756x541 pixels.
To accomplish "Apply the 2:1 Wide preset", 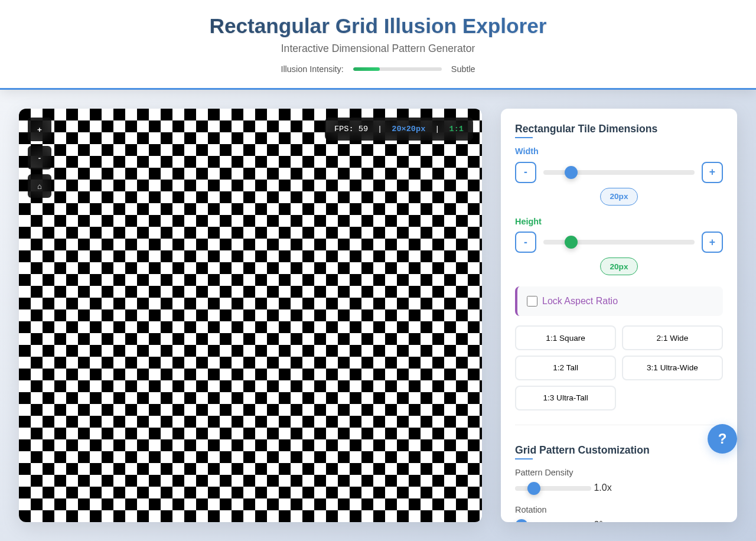I will (672, 338).
